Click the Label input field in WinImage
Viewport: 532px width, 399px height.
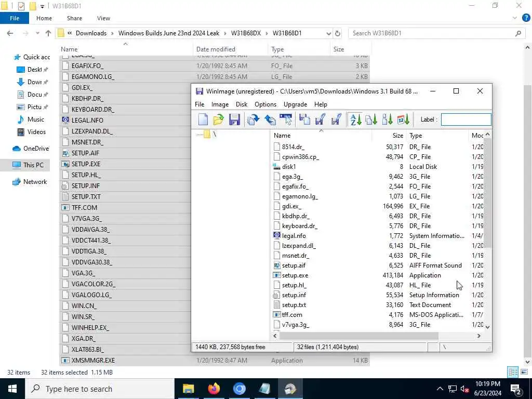tap(466, 119)
